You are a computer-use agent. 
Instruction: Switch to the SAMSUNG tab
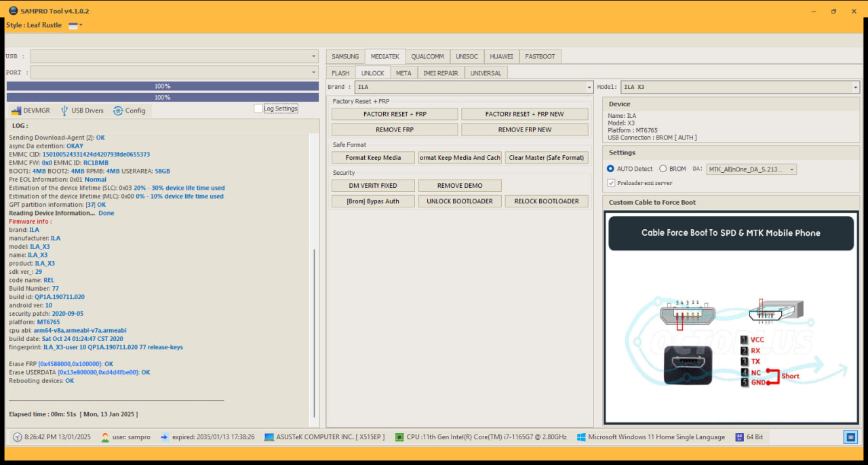click(345, 56)
